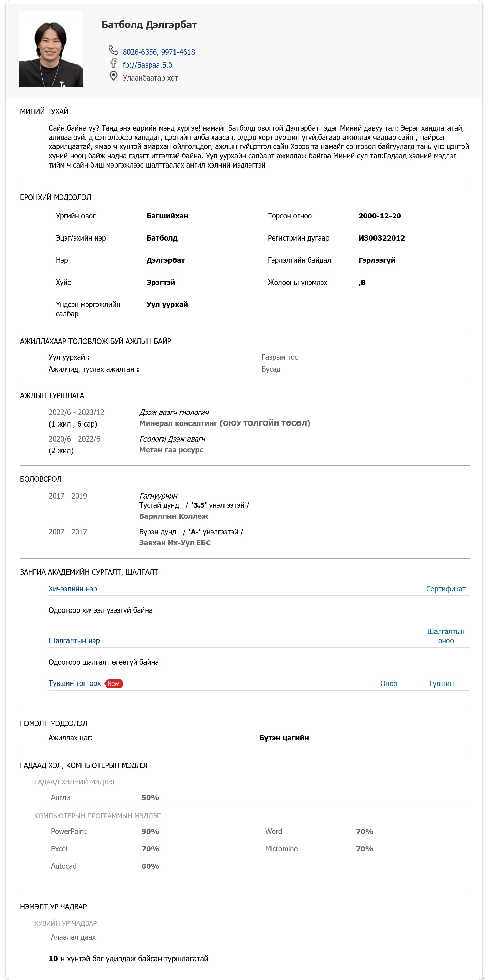Click phone number 8026-6356

139,52
